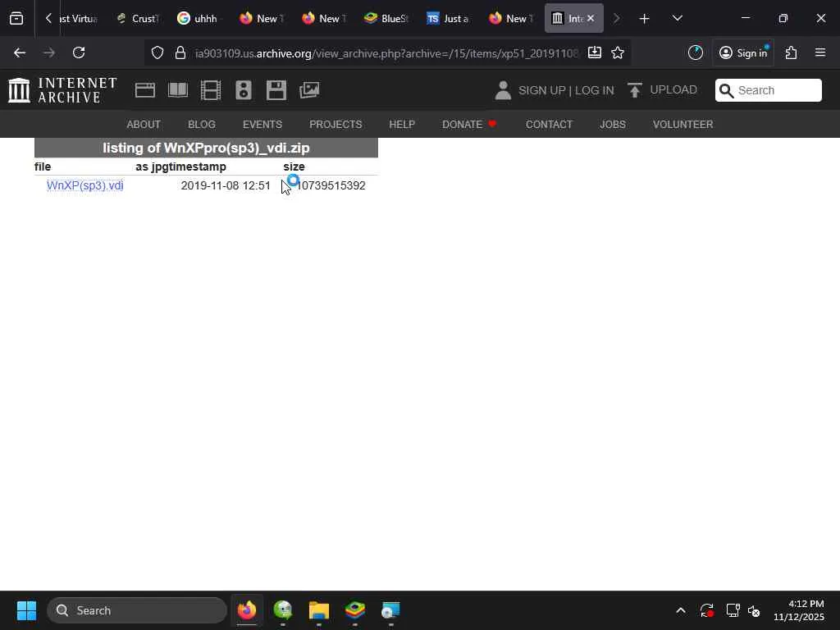This screenshot has width=840, height=630.
Task: Click the SIGN UP link
Action: [x=541, y=90]
